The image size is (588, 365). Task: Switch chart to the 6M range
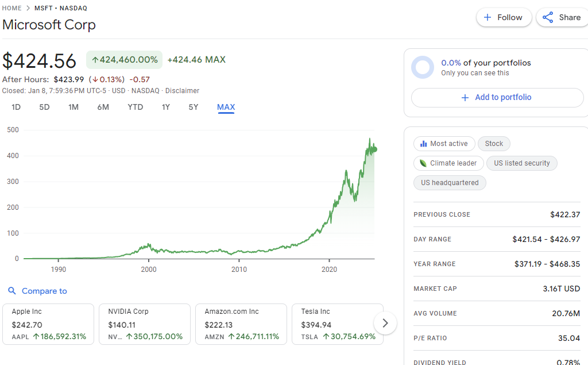click(x=103, y=107)
